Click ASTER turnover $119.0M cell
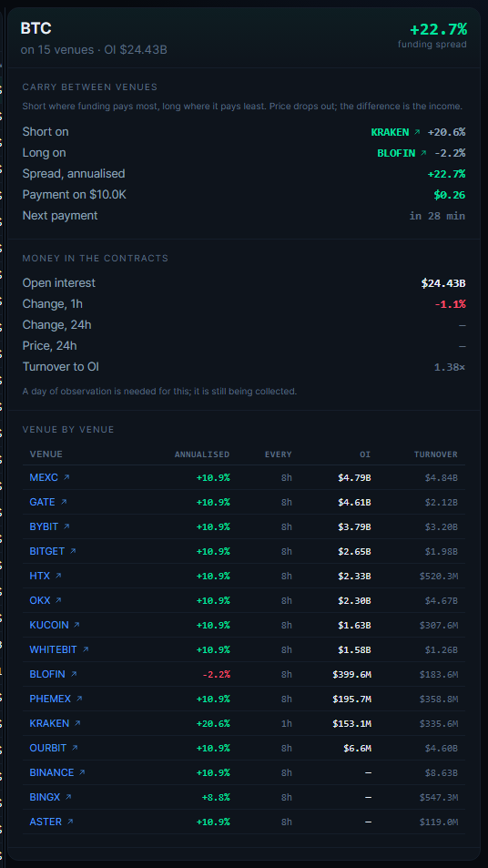This screenshot has width=488, height=868. (439, 822)
